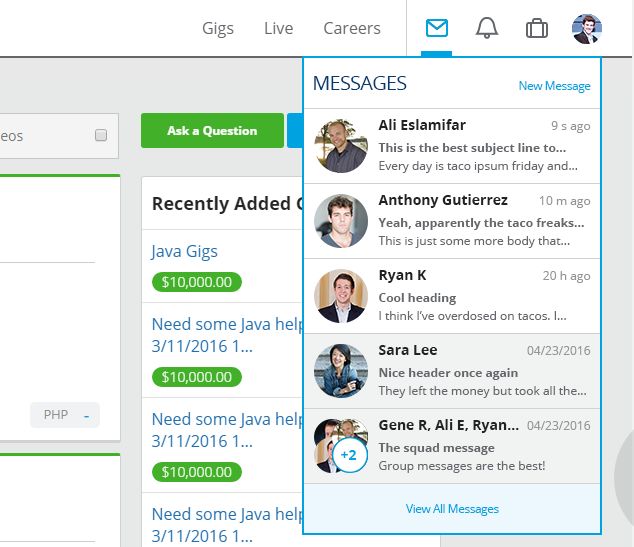Click 'They left the money but took all the...' preview

pos(482,391)
